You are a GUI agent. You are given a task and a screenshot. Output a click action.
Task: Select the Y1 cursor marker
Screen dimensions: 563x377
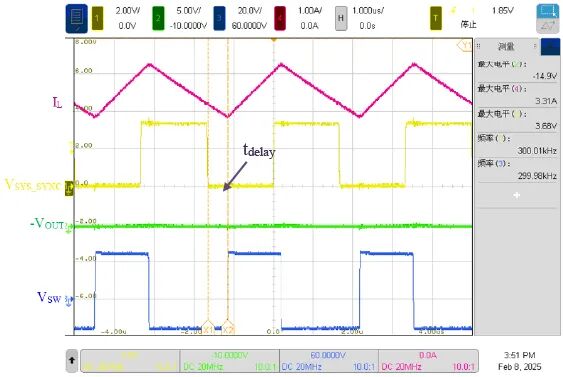pos(464,46)
